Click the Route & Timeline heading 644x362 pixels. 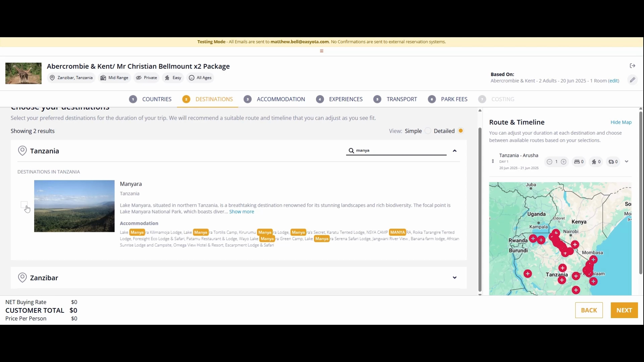coord(517,122)
